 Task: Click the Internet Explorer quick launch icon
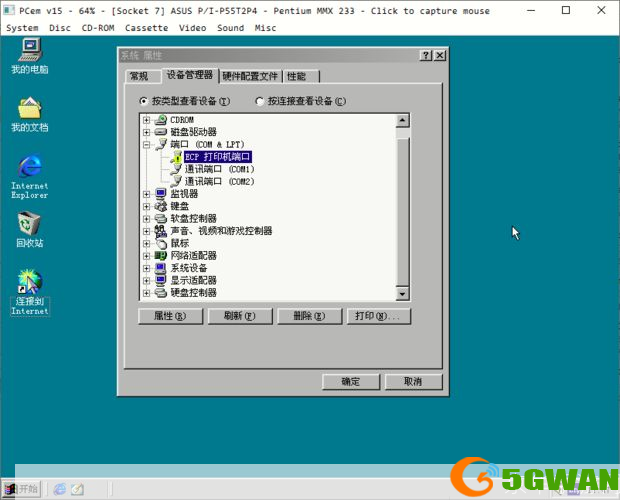click(x=60, y=489)
